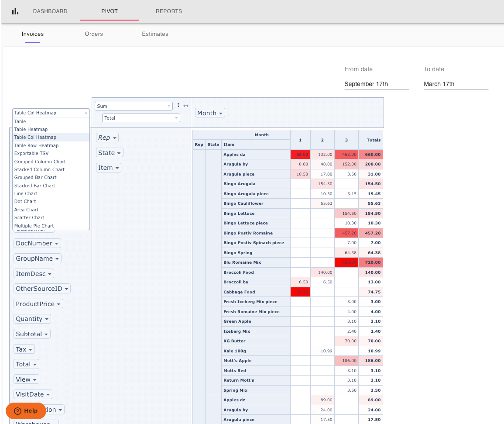
Task: Switch to the Dashboard tab
Action: [x=50, y=11]
